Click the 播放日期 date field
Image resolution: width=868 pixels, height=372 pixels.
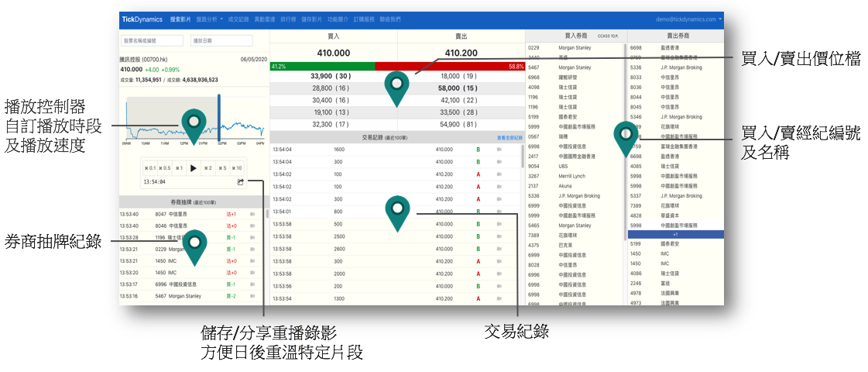[x=221, y=40]
